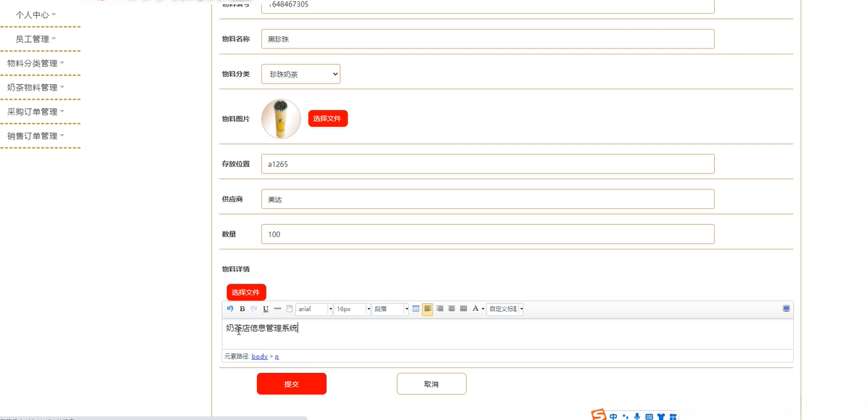Screen dimensions: 868x420
Task: Open the 物料分类 select showing 珍珠奶茶
Action: click(x=300, y=73)
